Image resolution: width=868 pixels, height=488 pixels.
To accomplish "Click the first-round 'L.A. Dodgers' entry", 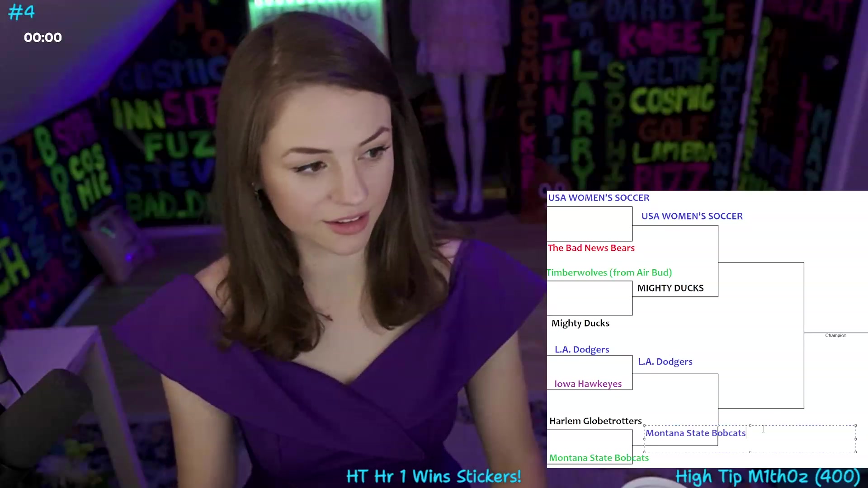I will click(x=582, y=350).
